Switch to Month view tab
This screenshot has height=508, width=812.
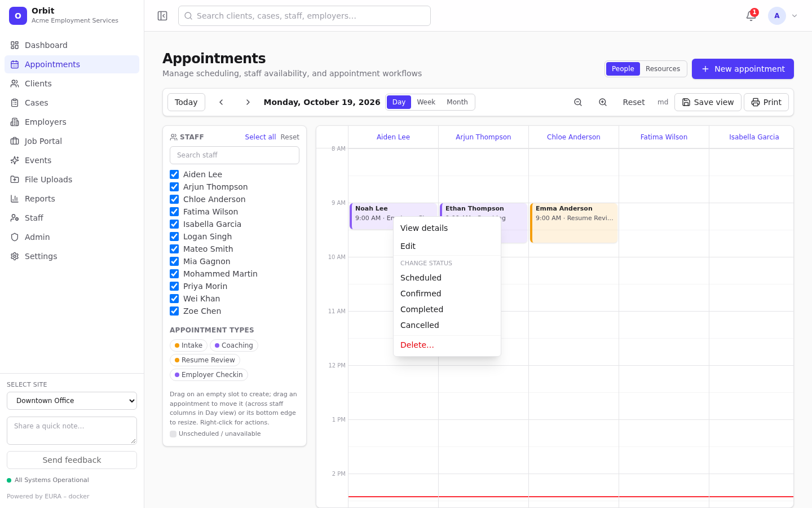click(457, 102)
